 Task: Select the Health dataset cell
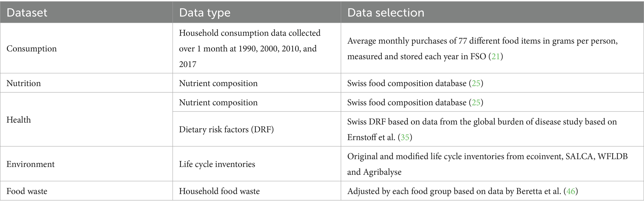[x=19, y=120]
